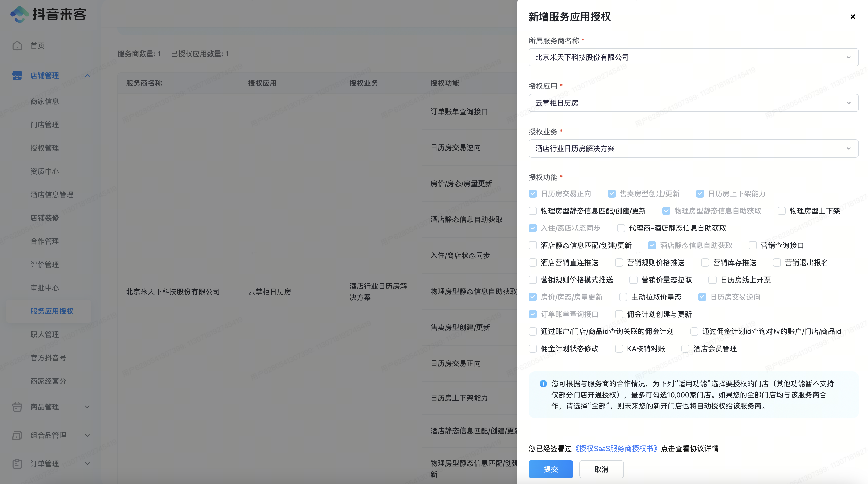Toggle the 订单账单查询接口 checkbox

pos(533,314)
